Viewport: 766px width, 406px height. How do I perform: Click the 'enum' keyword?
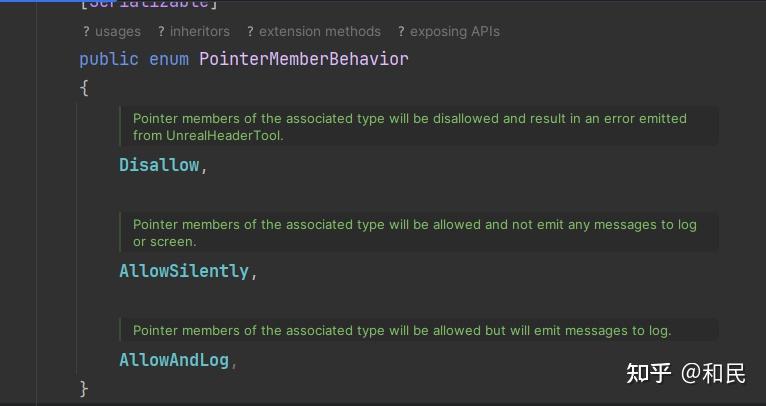click(169, 59)
